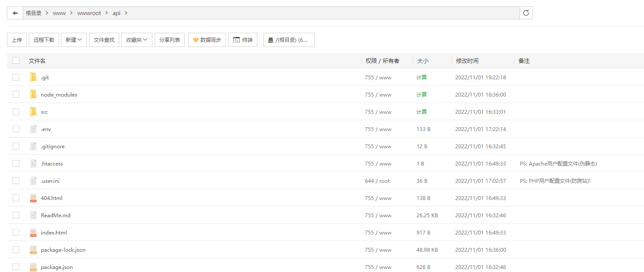Open the 终端 terminal button

click(243, 40)
